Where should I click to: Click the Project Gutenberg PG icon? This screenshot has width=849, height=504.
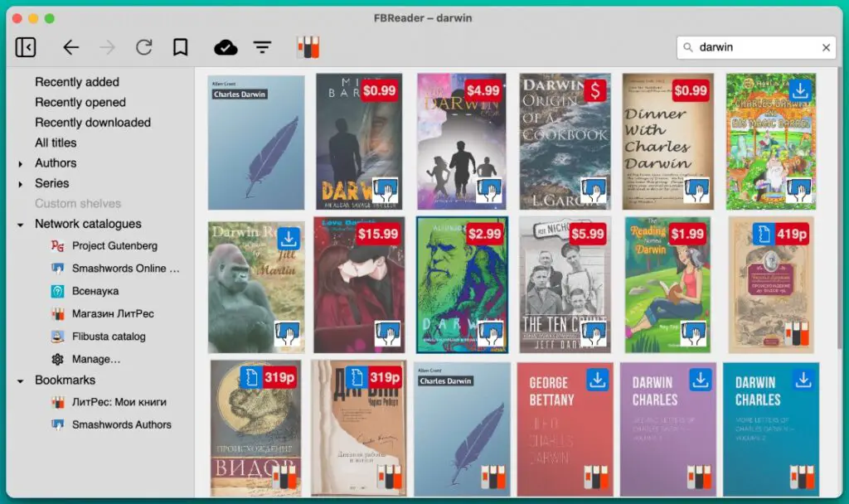tap(57, 245)
